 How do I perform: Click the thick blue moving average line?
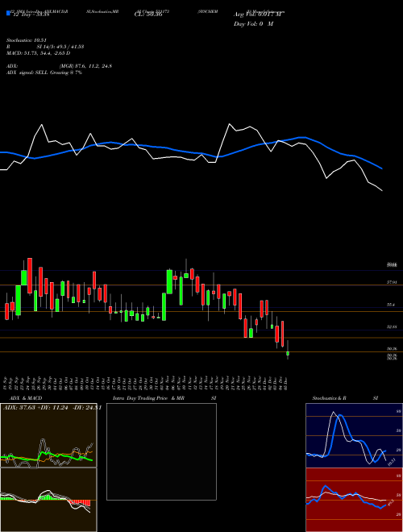(190, 152)
